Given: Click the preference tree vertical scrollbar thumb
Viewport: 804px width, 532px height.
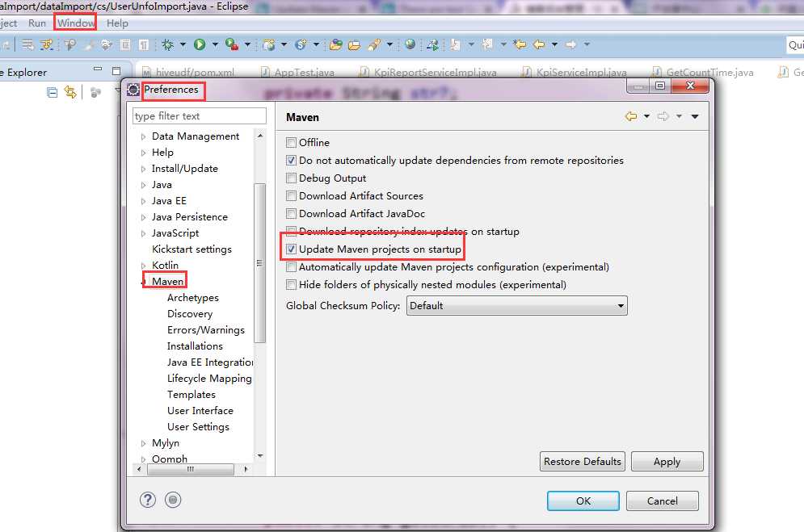Looking at the screenshot, I should coord(259,262).
